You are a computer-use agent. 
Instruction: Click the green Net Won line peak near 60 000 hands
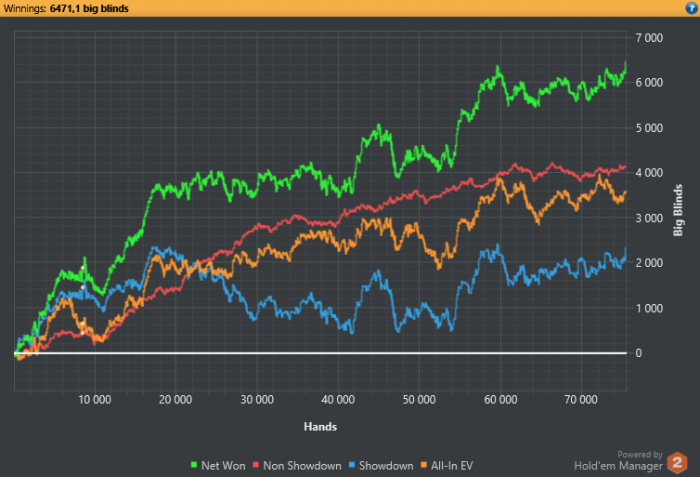tap(498, 67)
